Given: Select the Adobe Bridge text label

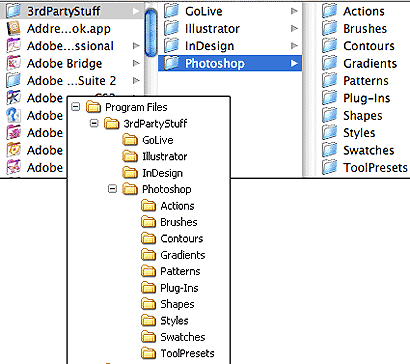Looking at the screenshot, I should tap(64, 63).
